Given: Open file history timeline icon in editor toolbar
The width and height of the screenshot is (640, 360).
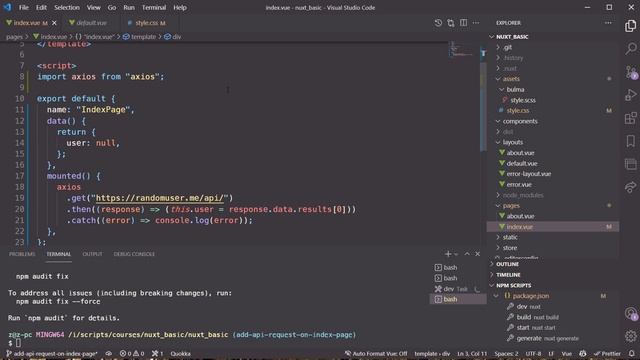Looking at the screenshot, I should tap(438, 23).
